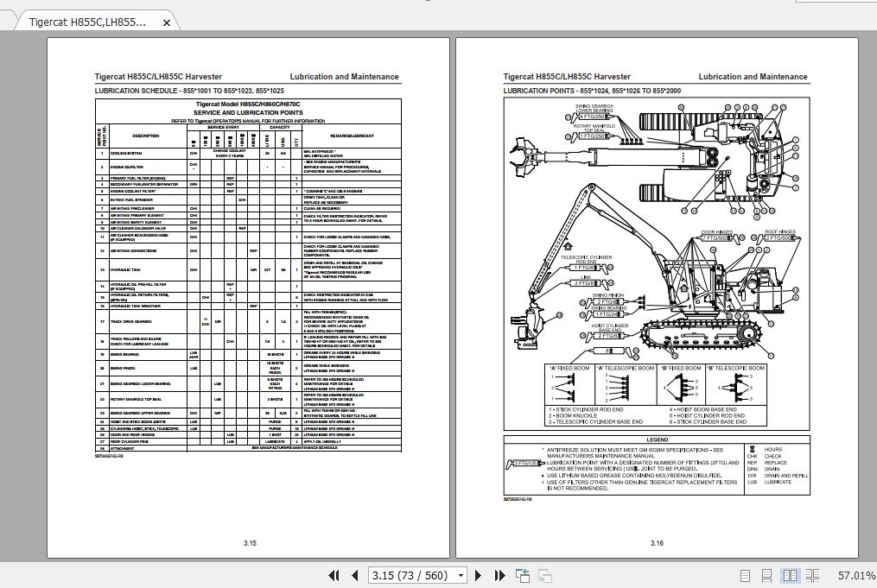877x588 pixels.
Task: Go to the first page icon
Action: pyautogui.click(x=334, y=575)
